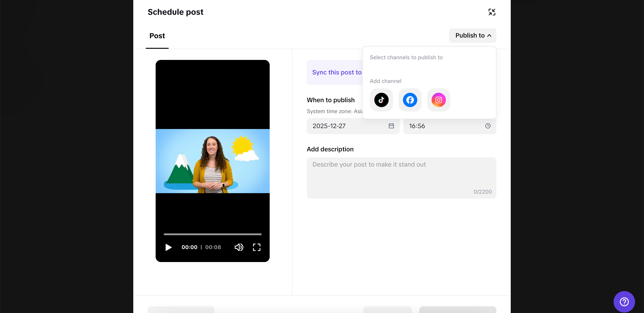Open the calendar date picker icon
This screenshot has height=313, width=644.
click(x=391, y=126)
